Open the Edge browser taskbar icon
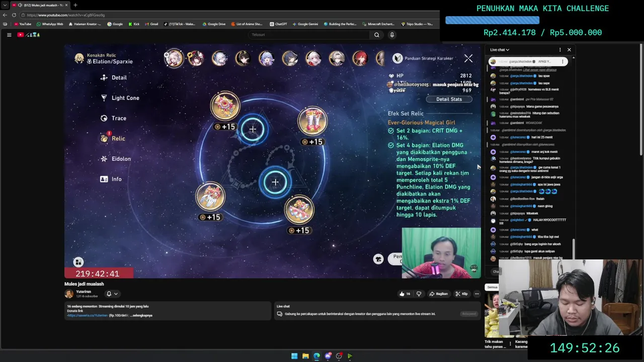This screenshot has height=362, width=644. pyautogui.click(x=316, y=356)
